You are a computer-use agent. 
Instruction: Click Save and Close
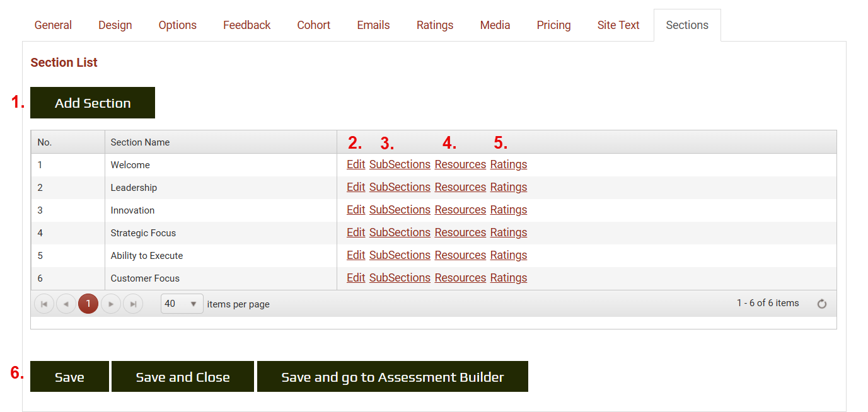182,376
